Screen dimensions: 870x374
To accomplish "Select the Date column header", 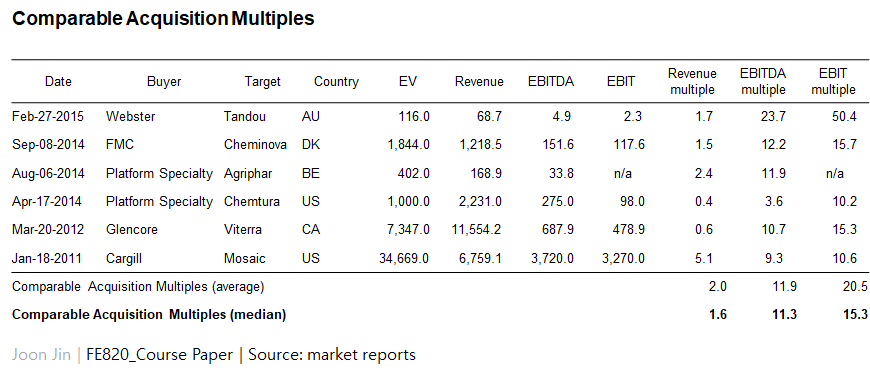I will 58,82.
